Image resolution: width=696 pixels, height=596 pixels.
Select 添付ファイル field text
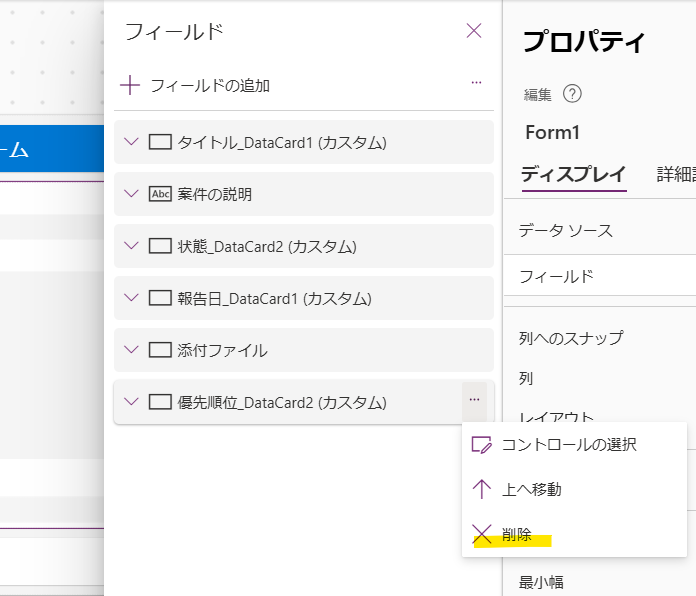coord(222,351)
